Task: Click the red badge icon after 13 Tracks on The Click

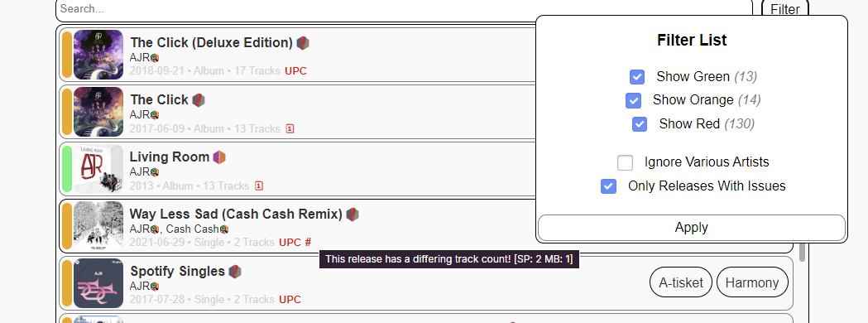Action: pos(290,128)
